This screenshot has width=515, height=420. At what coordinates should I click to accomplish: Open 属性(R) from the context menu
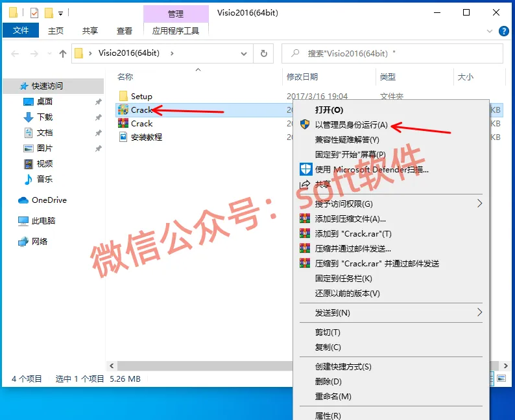[328, 415]
